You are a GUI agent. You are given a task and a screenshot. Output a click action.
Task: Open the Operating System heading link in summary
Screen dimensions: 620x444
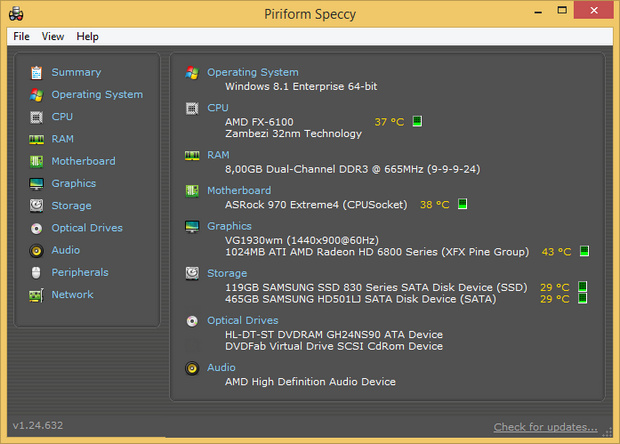(253, 72)
